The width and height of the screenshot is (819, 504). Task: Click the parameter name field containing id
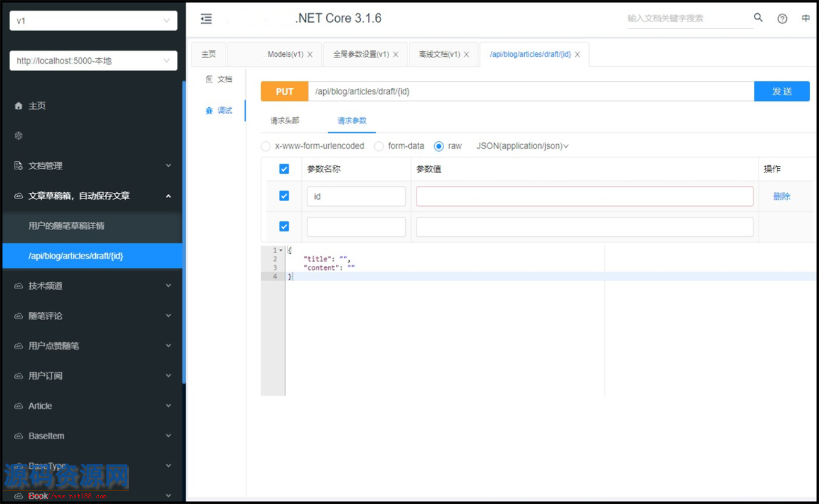pos(356,196)
